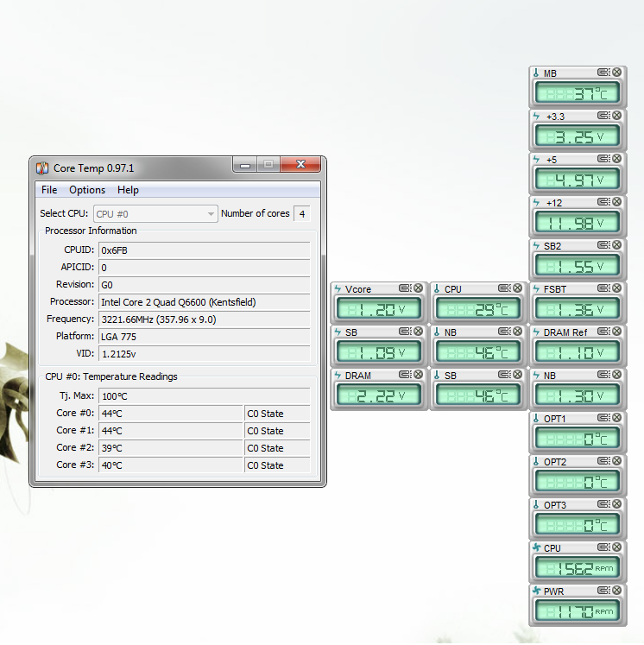Open options icon on the +5 widget
This screenshot has width=644, height=645.
coord(603,159)
